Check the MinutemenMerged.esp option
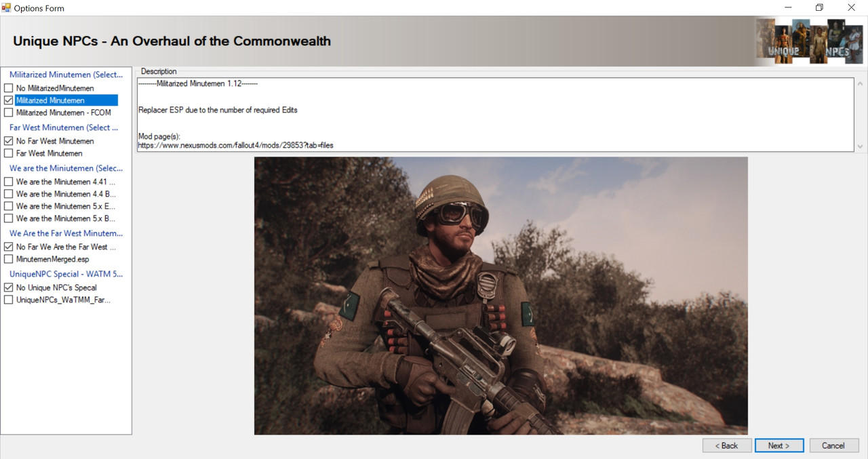868x459 pixels. [x=9, y=259]
